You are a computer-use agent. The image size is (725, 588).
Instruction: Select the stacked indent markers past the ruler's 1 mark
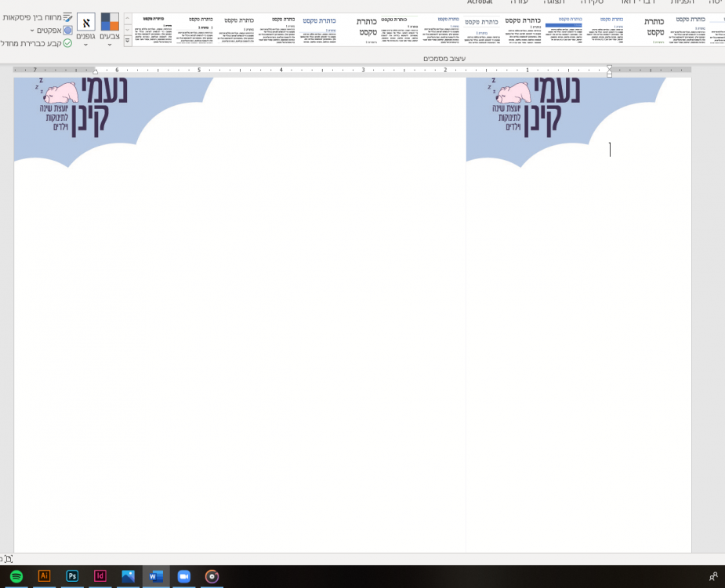(610, 71)
